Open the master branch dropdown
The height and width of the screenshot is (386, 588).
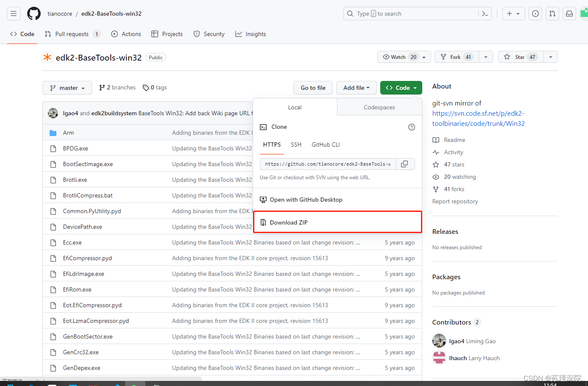67,88
